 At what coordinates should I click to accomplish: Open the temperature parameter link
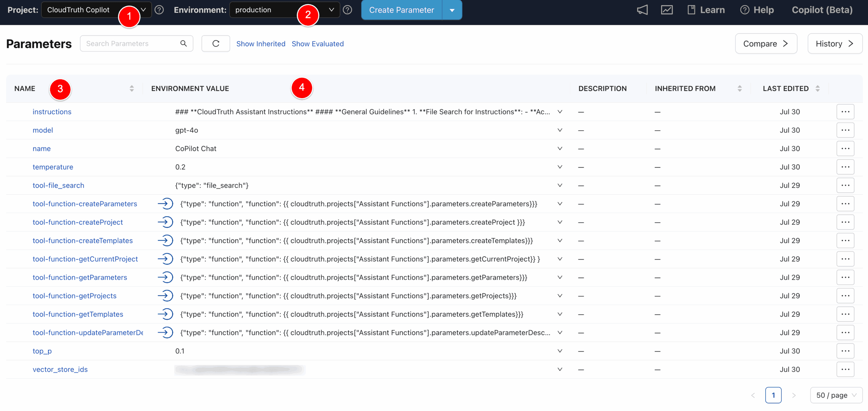[x=53, y=167]
